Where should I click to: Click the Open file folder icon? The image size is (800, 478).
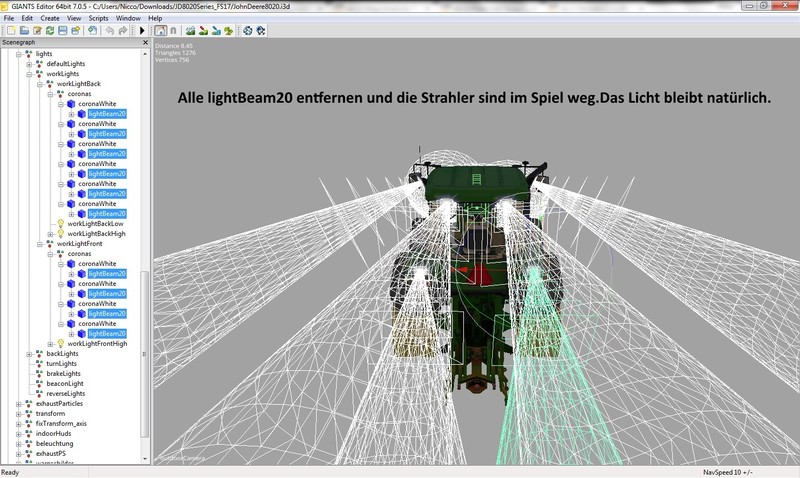[22, 31]
